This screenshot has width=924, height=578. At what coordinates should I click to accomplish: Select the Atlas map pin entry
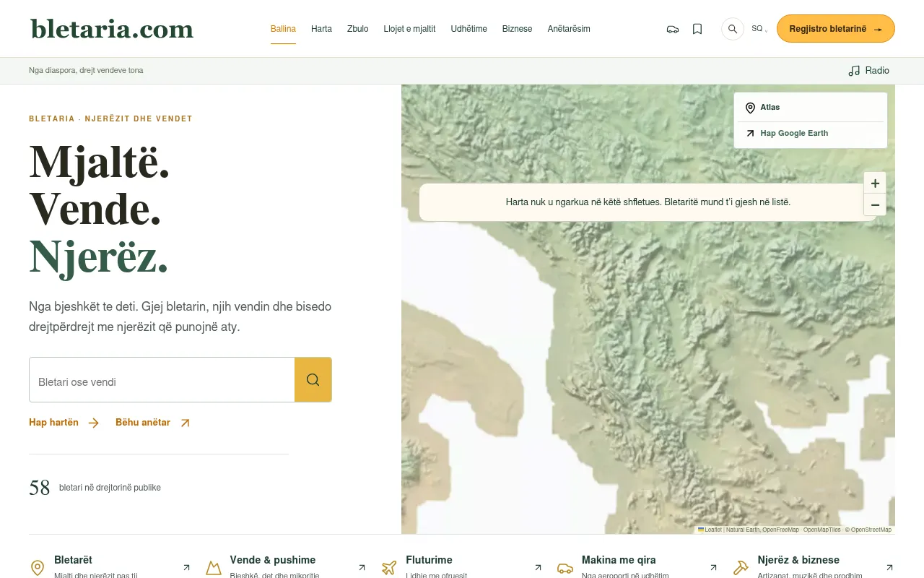(811, 108)
